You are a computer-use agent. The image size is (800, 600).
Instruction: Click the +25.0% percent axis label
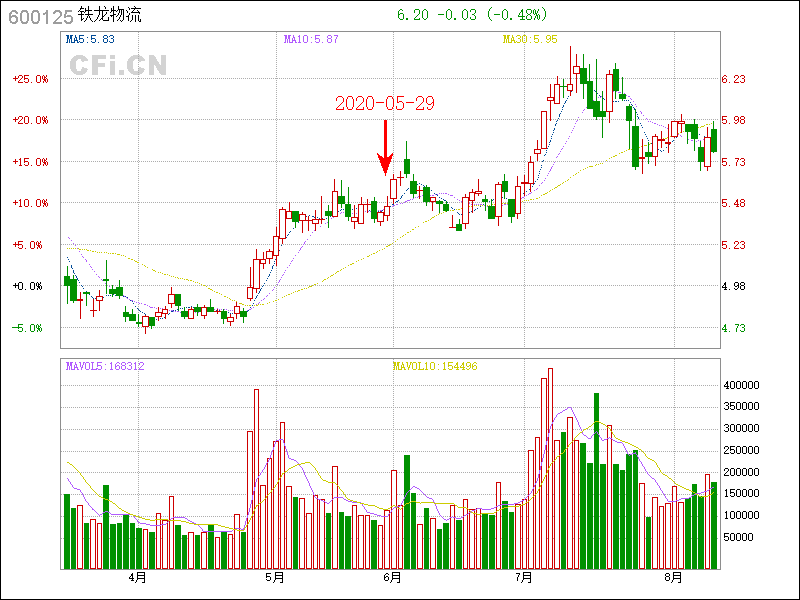tap(29, 79)
